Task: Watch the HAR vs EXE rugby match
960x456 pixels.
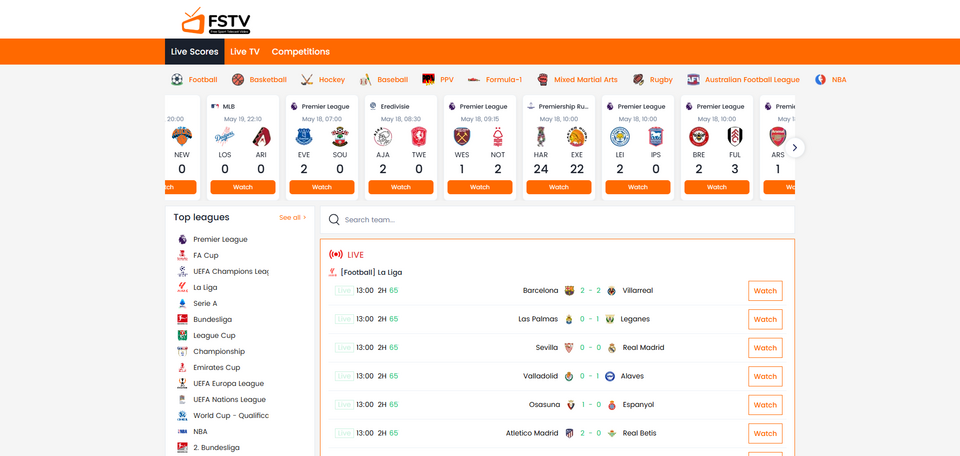Action: [x=559, y=187]
